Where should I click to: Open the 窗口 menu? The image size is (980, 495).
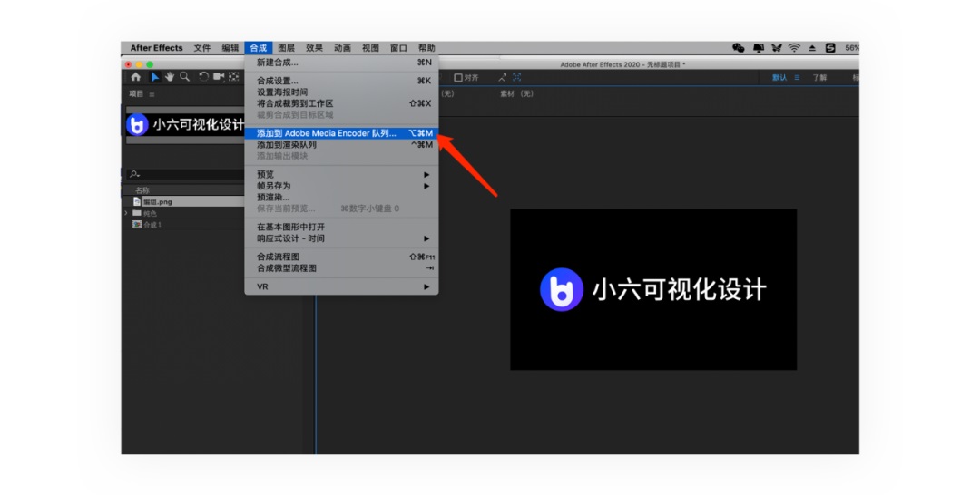pyautogui.click(x=398, y=47)
